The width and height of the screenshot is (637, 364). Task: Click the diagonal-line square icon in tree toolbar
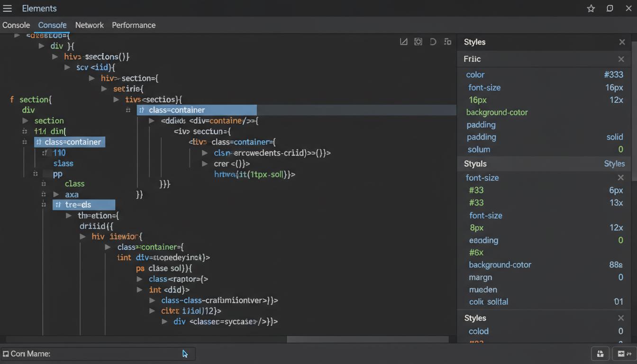tap(404, 42)
